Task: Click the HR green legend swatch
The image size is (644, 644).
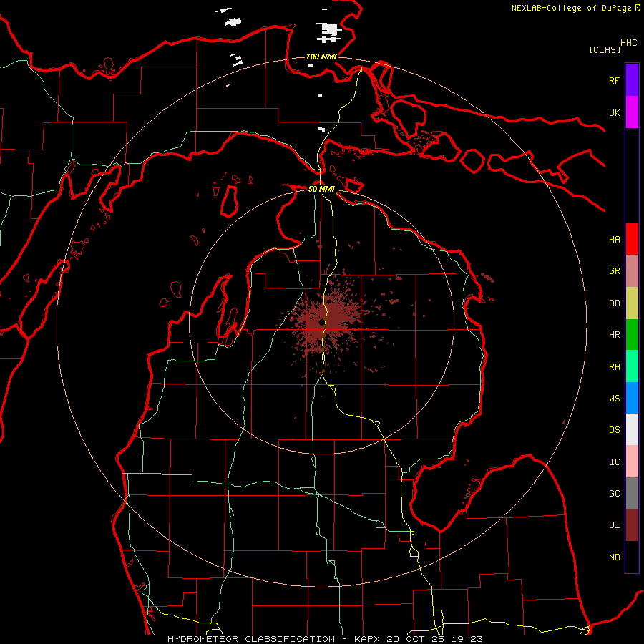Action: tap(632, 335)
